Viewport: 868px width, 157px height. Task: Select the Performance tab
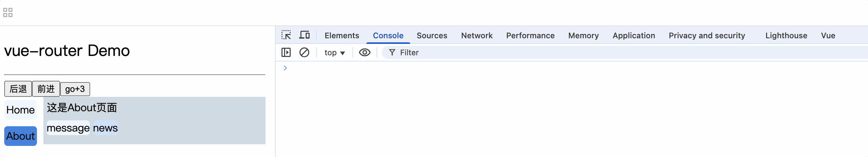[530, 35]
